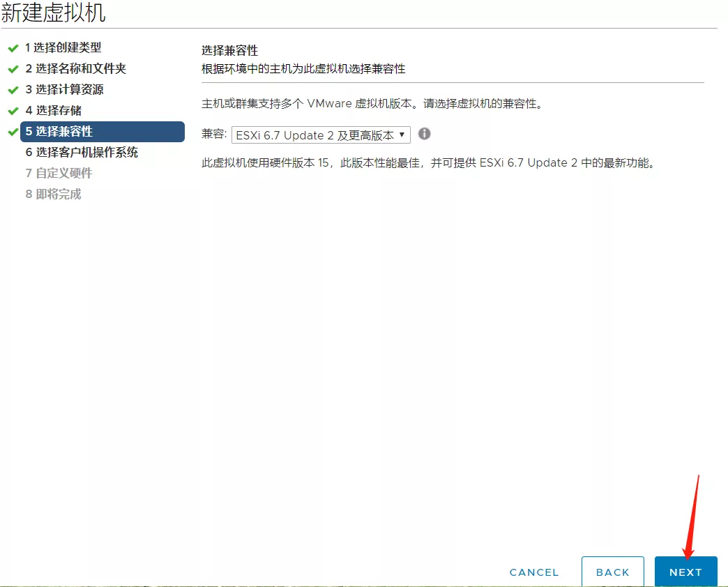728x587 pixels.
Task: Return to step 4 选择存储
Action: click(54, 111)
